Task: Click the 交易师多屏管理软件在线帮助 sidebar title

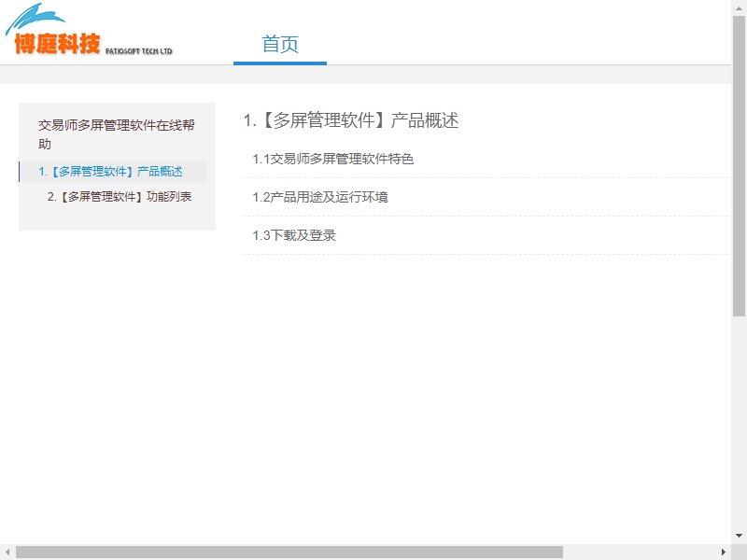Action: [116, 134]
